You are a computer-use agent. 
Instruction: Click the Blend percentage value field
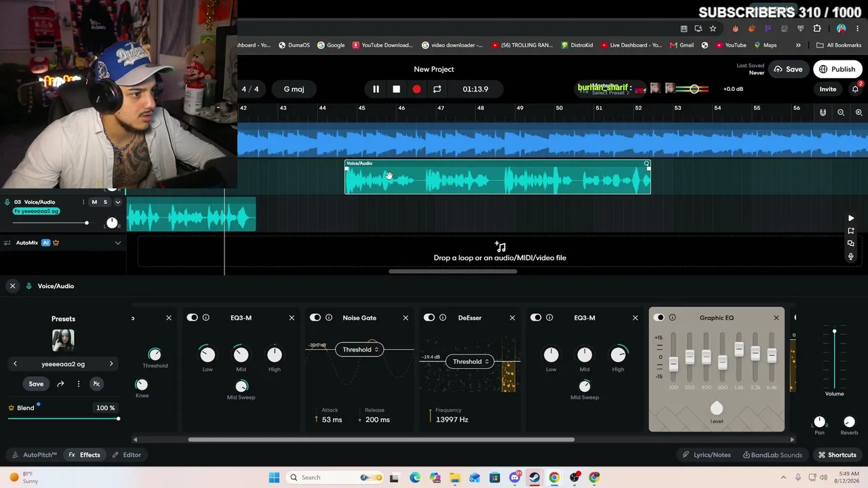coord(105,408)
